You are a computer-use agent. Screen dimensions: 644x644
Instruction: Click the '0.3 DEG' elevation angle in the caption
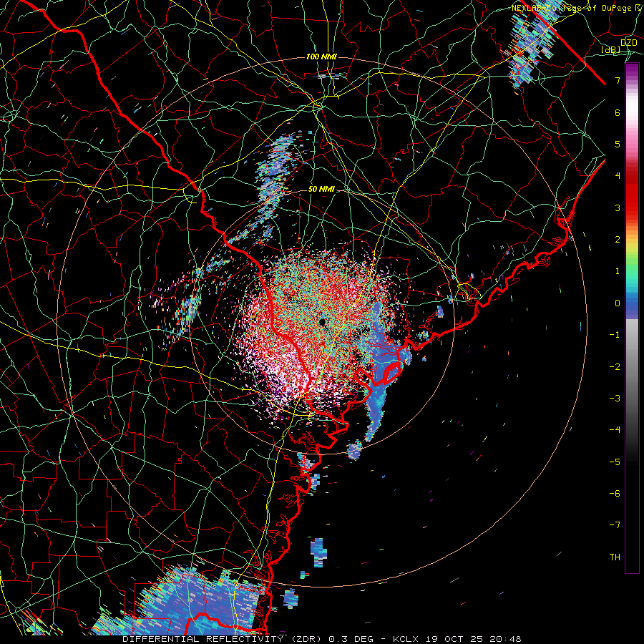(x=351, y=639)
